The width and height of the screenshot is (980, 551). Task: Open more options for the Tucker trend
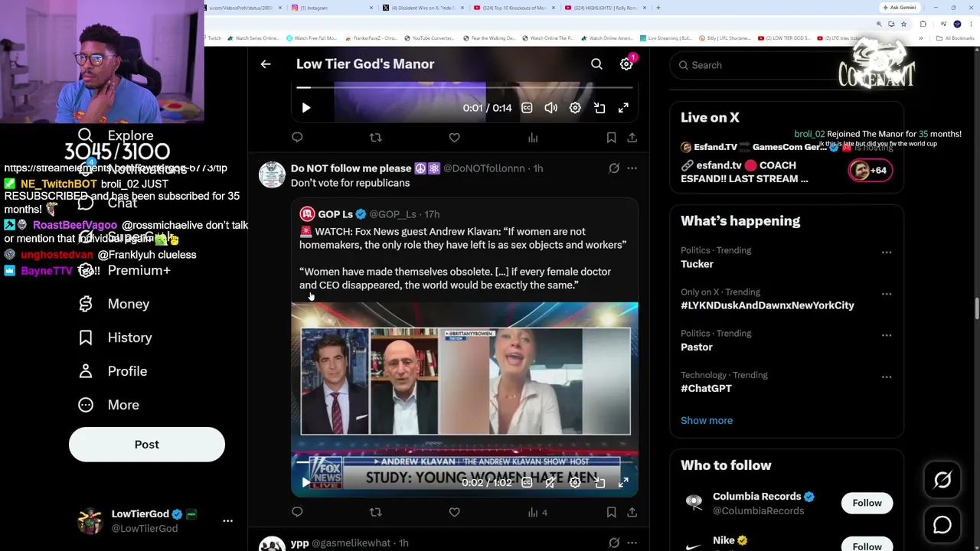tap(887, 253)
